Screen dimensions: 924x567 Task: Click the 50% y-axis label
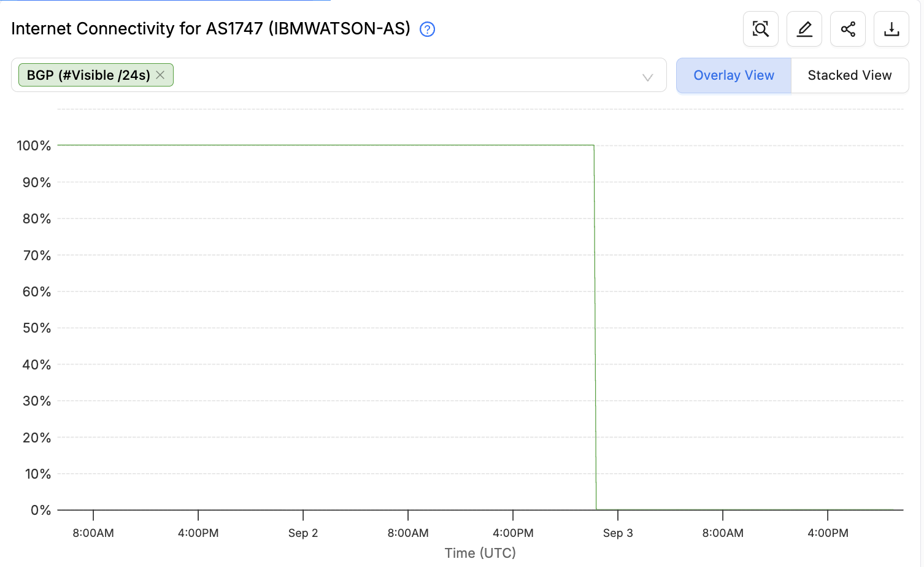37,328
